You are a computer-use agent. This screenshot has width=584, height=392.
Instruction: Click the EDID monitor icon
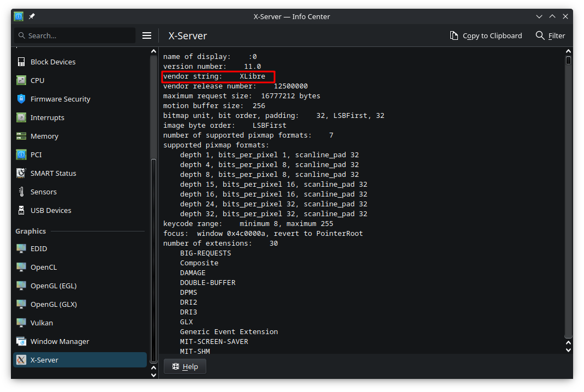[21, 248]
